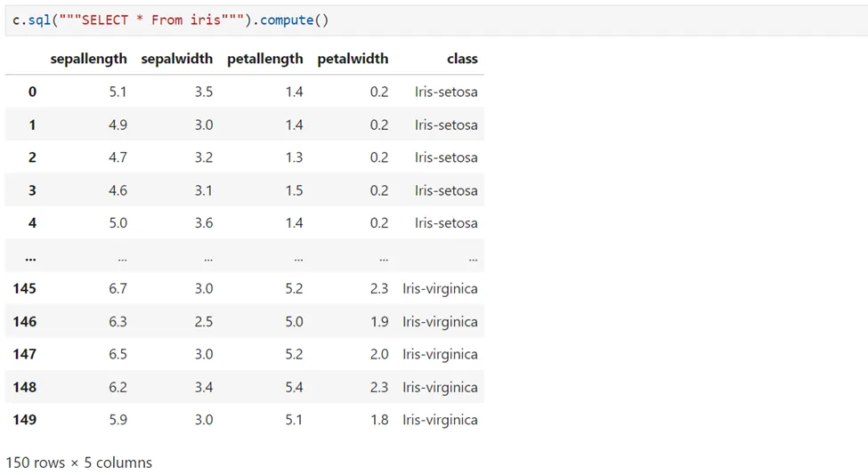Select the sepalwidth column header
This screenshot has height=475, width=868.
pyautogui.click(x=176, y=59)
